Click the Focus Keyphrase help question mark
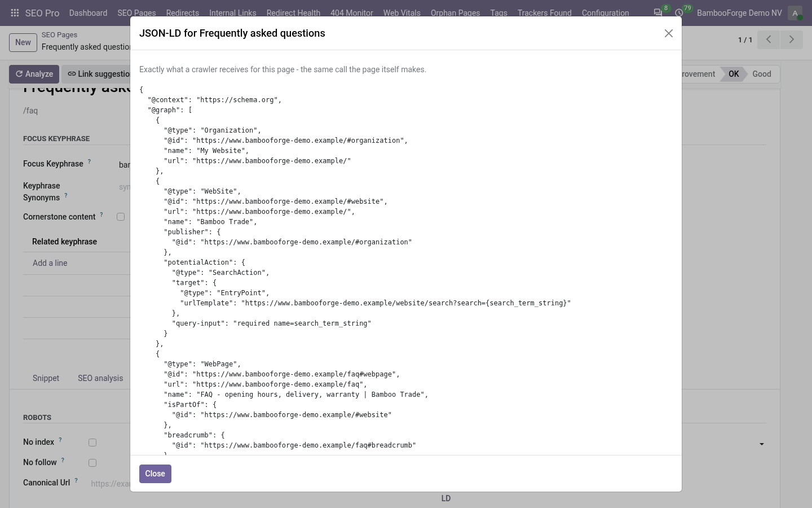Screen dimensions: 812x508 point(89,162)
